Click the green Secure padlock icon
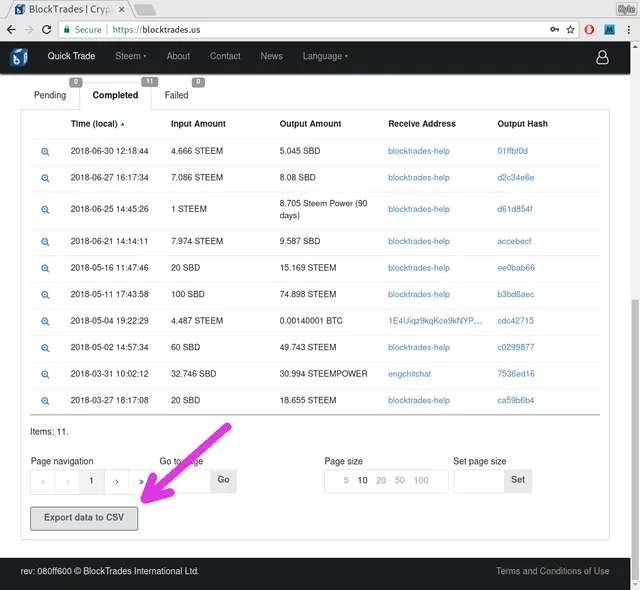 click(67, 29)
